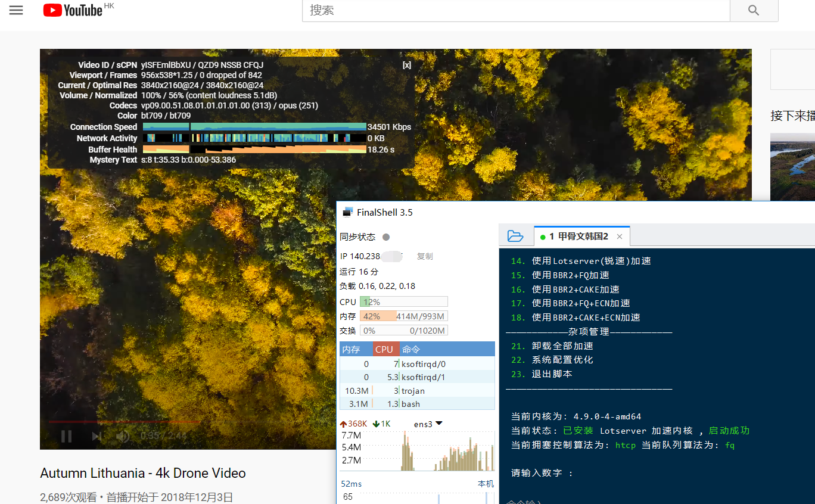
Task: Click the 52ms latency label
Action: [351, 484]
